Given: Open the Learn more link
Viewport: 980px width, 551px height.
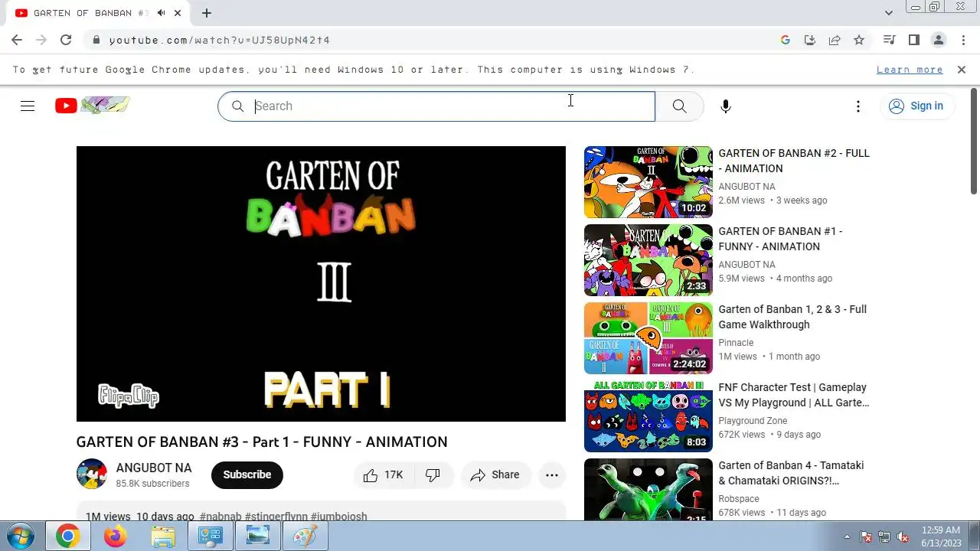Looking at the screenshot, I should click(x=910, y=70).
